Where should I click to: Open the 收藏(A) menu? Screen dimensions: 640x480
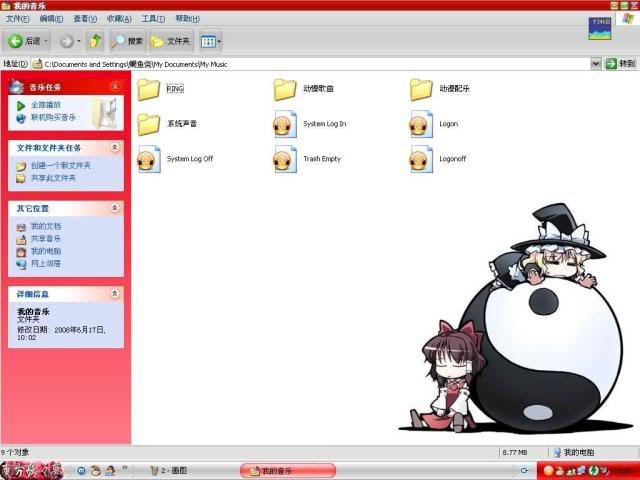(119, 19)
